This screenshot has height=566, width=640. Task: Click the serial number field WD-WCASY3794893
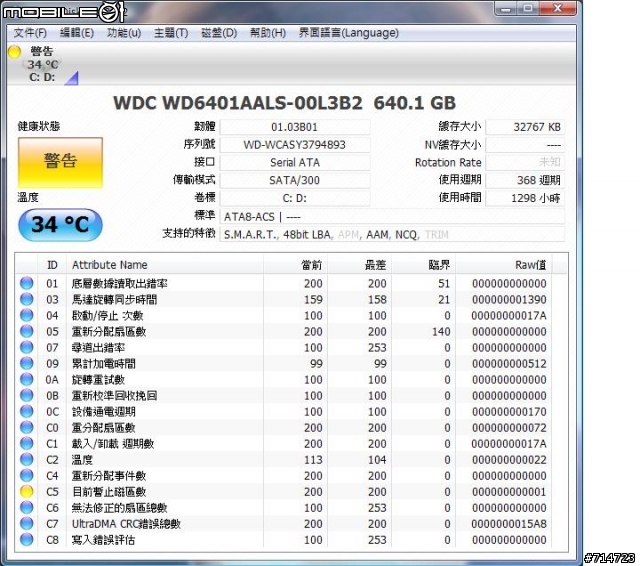click(x=295, y=144)
